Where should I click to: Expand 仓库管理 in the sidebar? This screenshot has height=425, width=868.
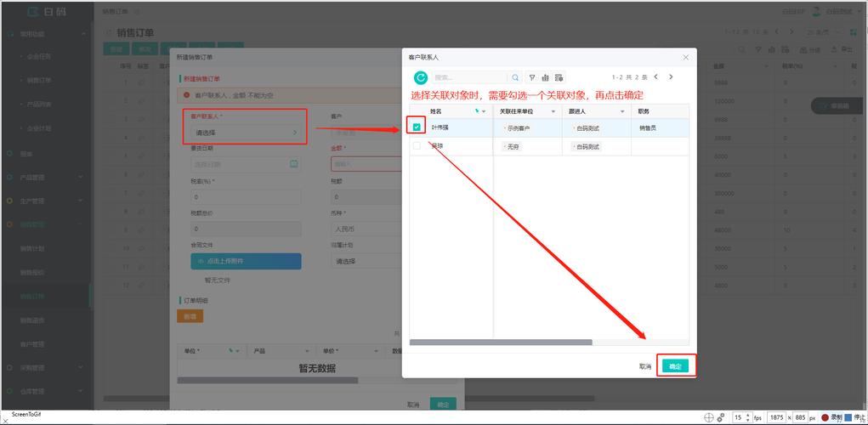click(x=45, y=391)
